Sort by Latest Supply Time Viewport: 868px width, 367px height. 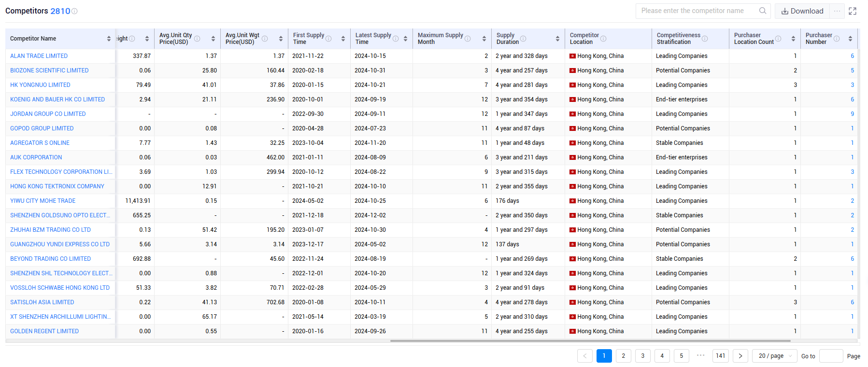pyautogui.click(x=405, y=39)
